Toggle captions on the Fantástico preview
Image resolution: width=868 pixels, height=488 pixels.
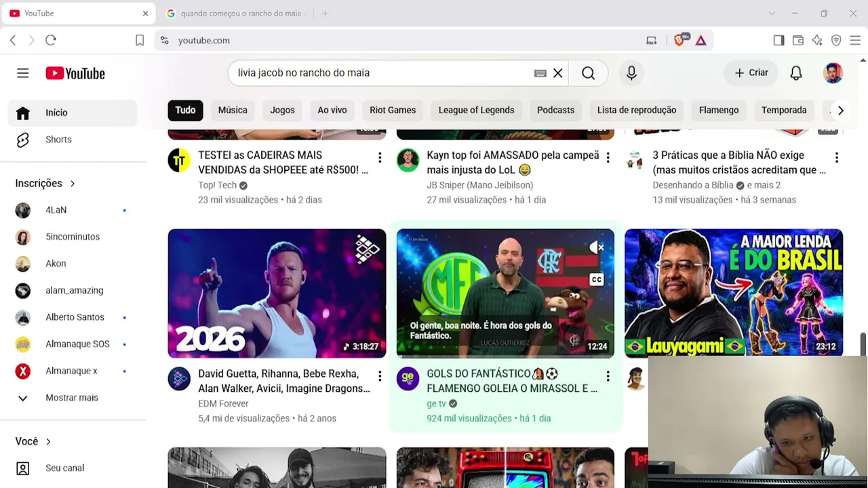pyautogui.click(x=596, y=279)
